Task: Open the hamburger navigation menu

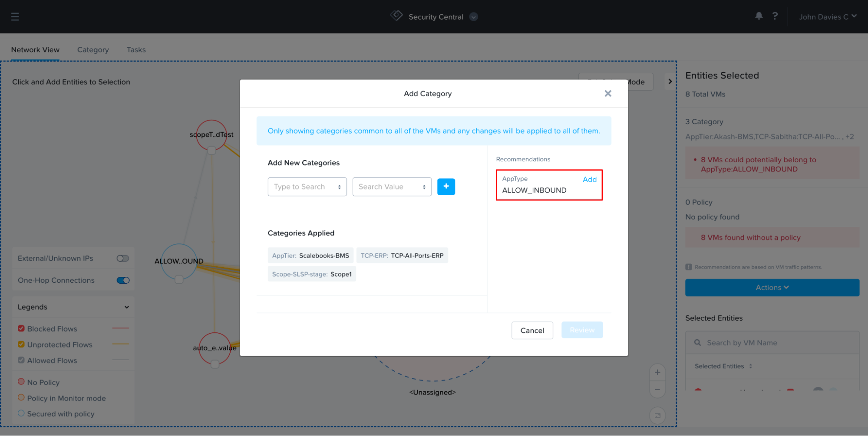Action: [15, 16]
